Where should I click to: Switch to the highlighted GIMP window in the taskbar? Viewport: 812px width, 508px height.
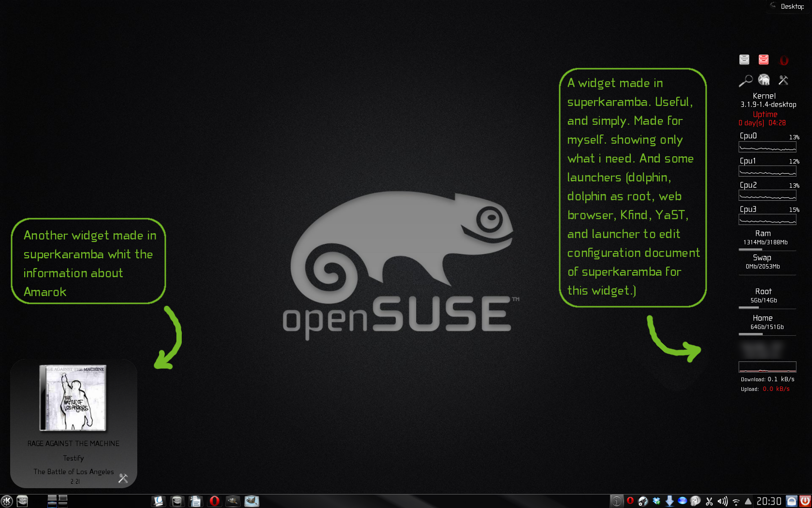tap(251, 501)
